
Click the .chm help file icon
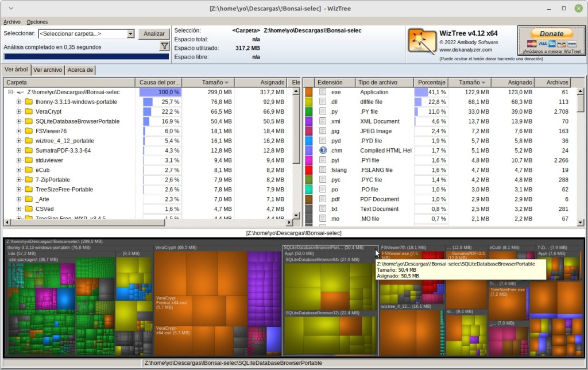(323, 151)
